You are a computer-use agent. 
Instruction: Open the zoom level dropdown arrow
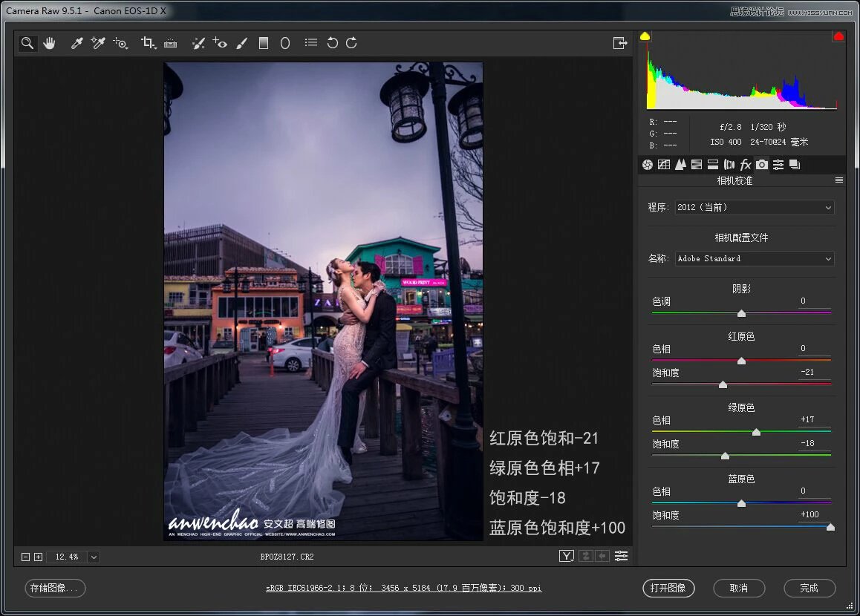(94, 557)
